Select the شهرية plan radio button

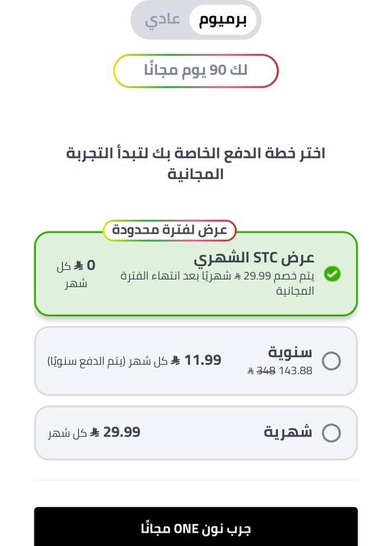coord(331,433)
